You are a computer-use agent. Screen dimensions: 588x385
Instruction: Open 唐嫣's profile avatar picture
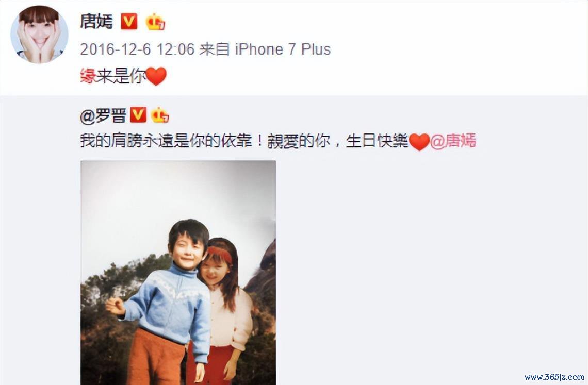click(x=39, y=34)
